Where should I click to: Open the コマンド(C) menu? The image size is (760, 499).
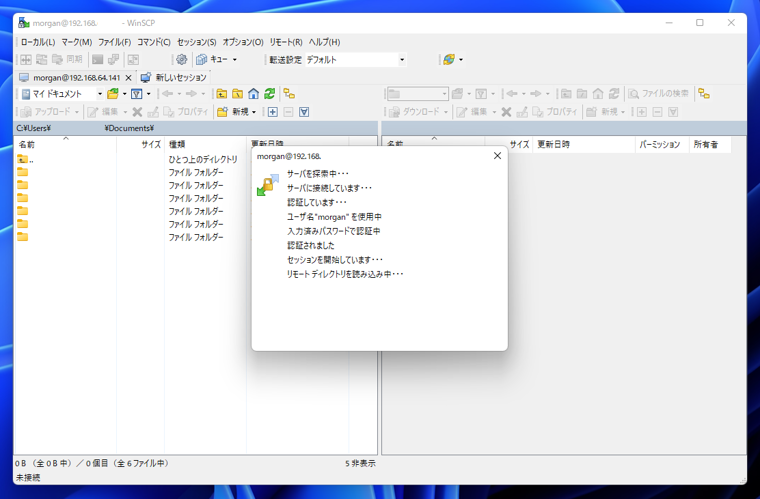pos(154,42)
